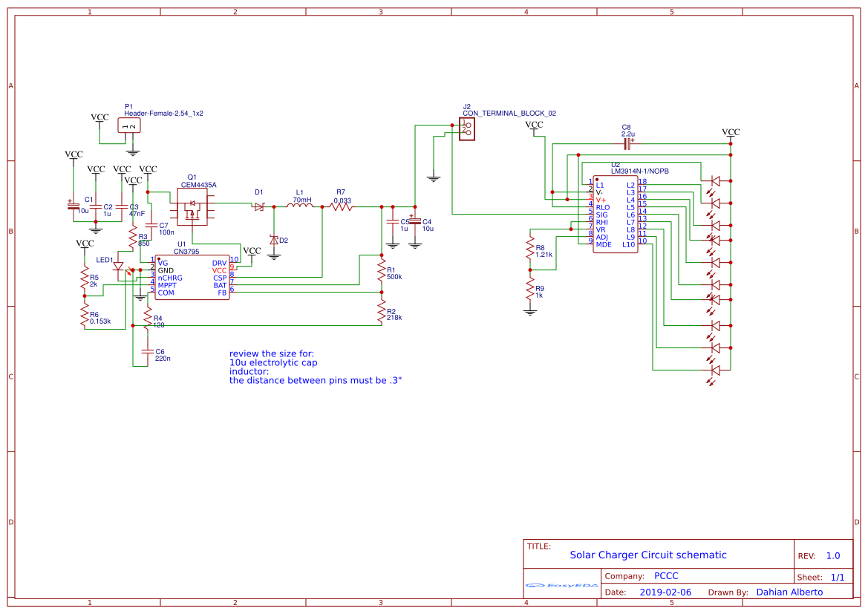Click the revision value 1.0

pos(833,556)
